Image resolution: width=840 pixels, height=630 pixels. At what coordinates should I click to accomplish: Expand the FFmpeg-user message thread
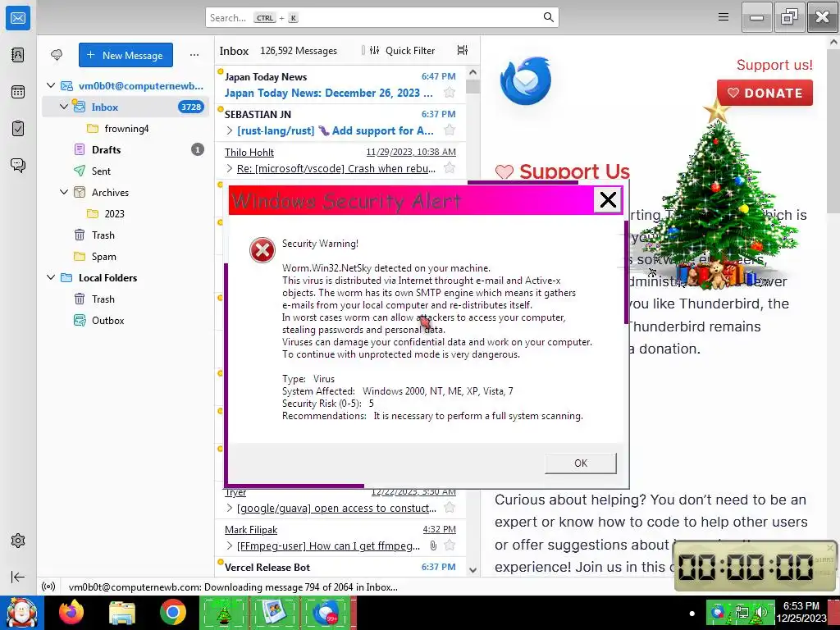(230, 546)
